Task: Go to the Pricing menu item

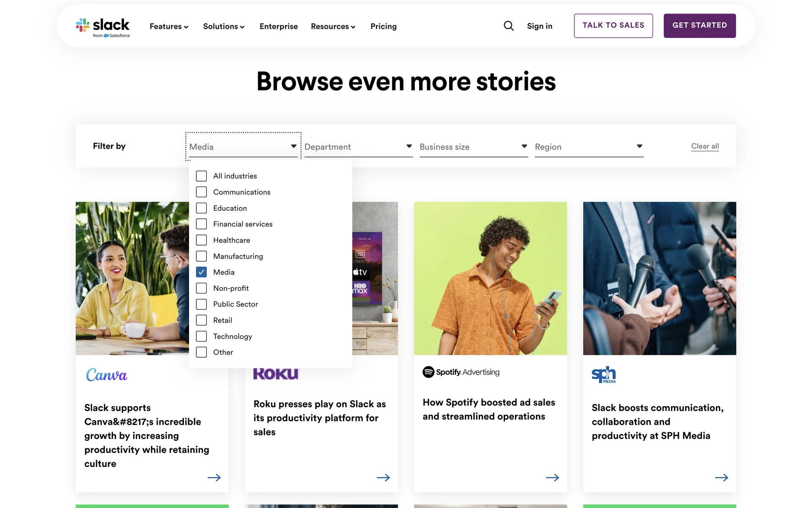Action: [x=383, y=26]
